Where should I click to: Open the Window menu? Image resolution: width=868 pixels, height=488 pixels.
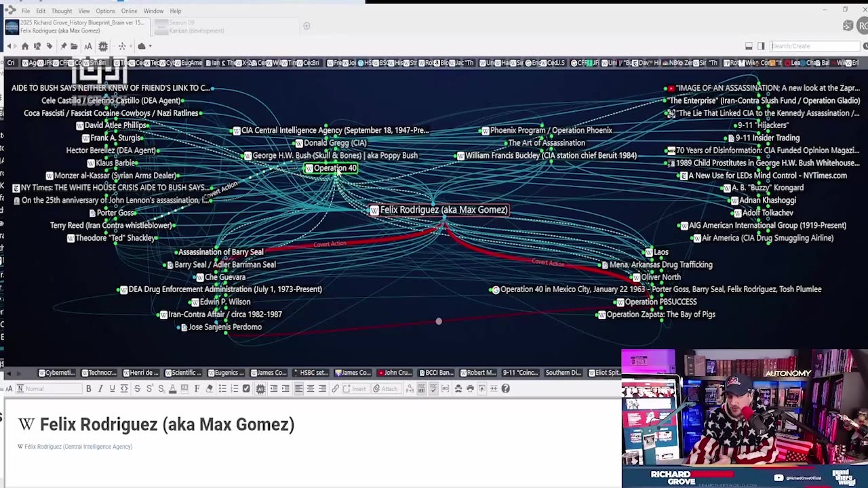point(153,11)
